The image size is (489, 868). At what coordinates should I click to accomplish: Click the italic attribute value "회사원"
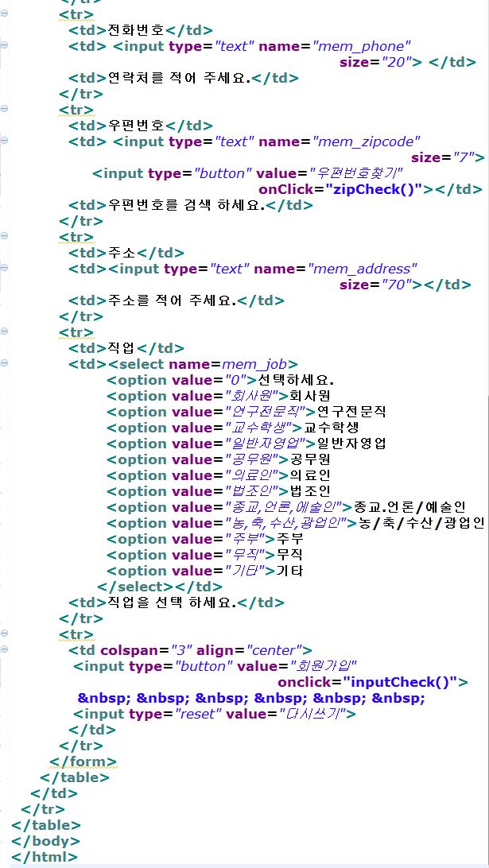tap(253, 396)
